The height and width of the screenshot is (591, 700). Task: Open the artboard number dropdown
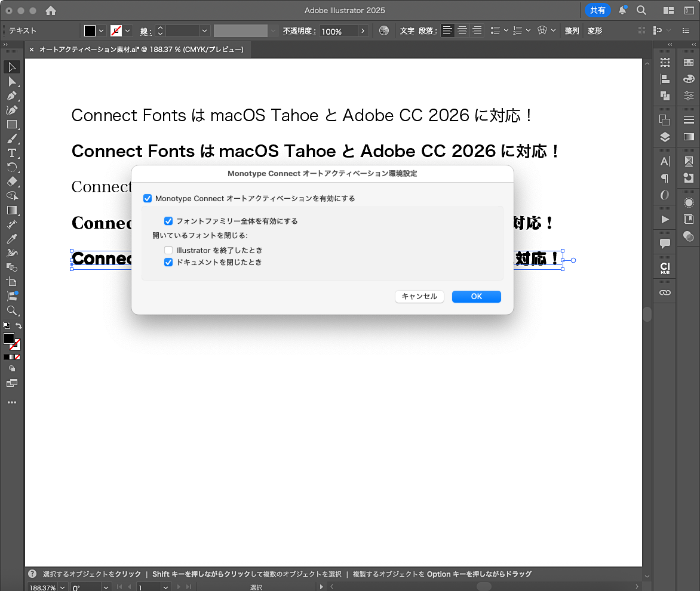165,587
